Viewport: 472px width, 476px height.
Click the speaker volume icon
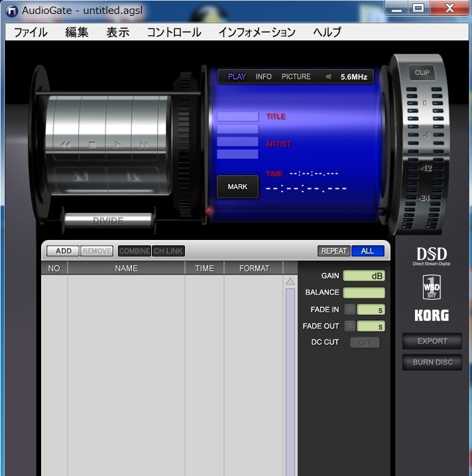point(328,76)
